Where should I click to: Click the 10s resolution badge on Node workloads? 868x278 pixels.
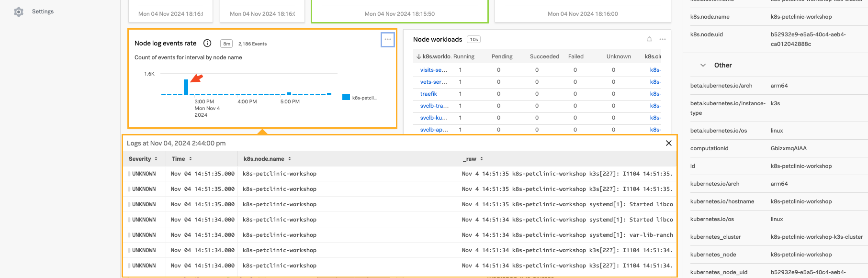(473, 40)
